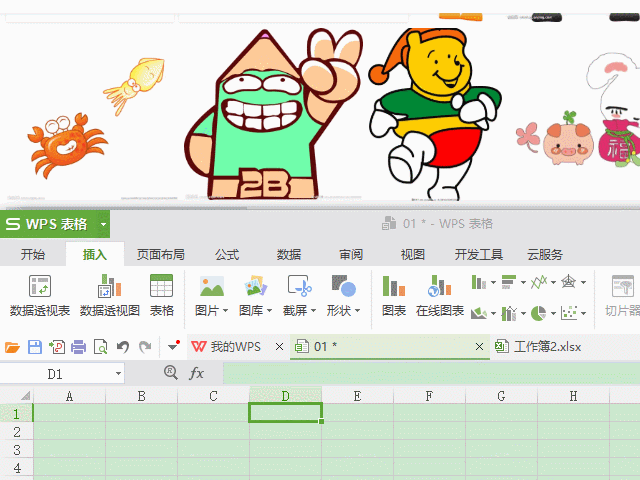Screen dimensions: 640x480
Task: Undo the last action
Action: click(122, 347)
